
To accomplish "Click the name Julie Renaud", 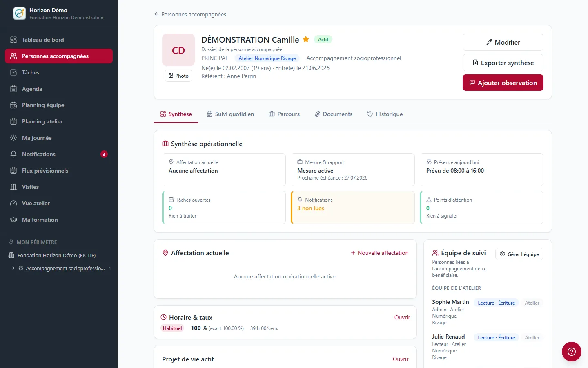I will [x=448, y=337].
